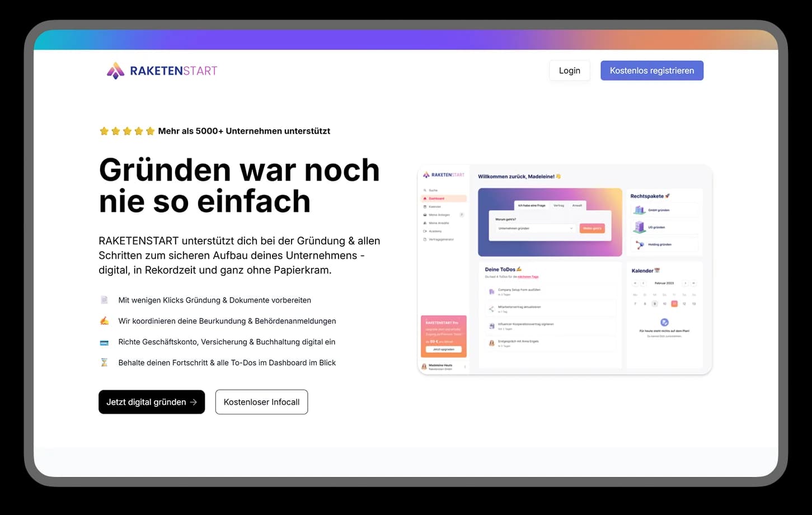Switch to the Vertrag tab

558,206
